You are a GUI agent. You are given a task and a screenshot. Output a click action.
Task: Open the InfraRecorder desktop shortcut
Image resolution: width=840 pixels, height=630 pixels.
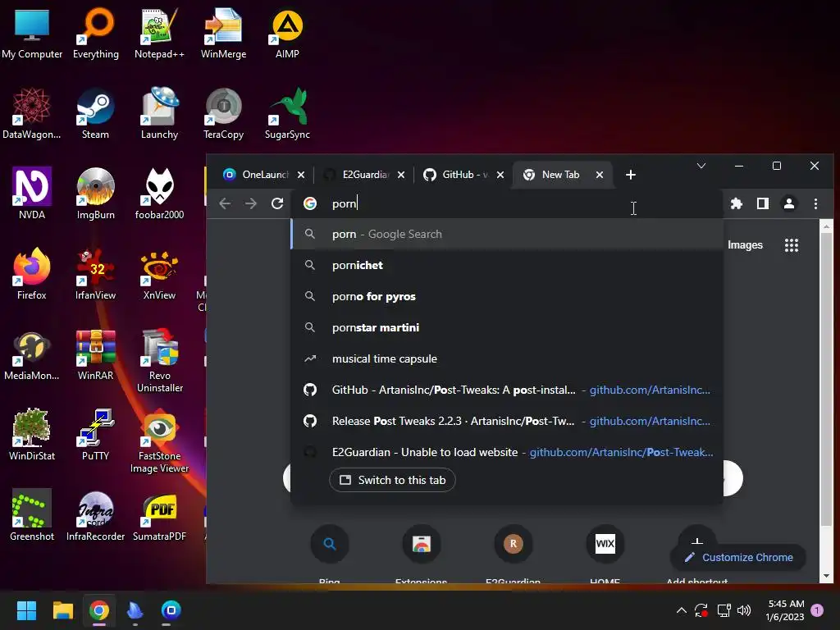pos(95,515)
